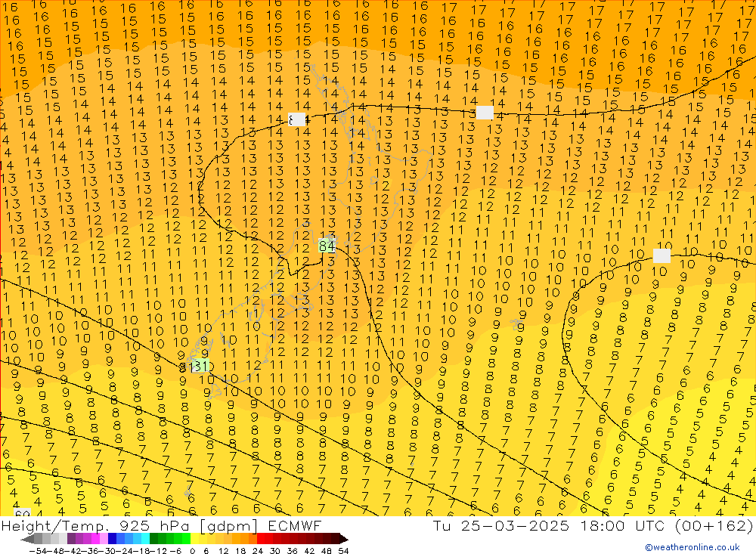756x554 pixels.
Task: Select the red legend swatch at 24
Action: 262,539
